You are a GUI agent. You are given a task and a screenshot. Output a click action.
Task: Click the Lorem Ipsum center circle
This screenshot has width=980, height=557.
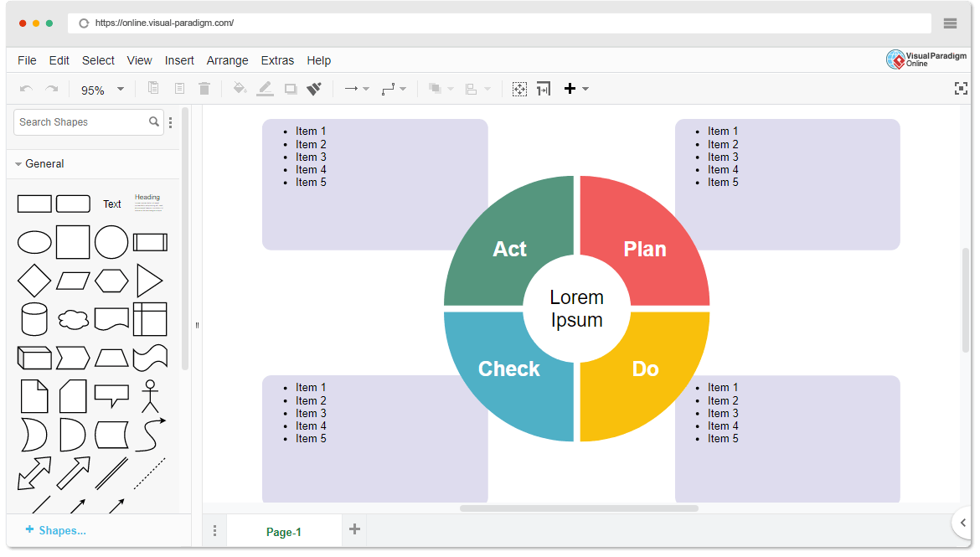pos(577,309)
